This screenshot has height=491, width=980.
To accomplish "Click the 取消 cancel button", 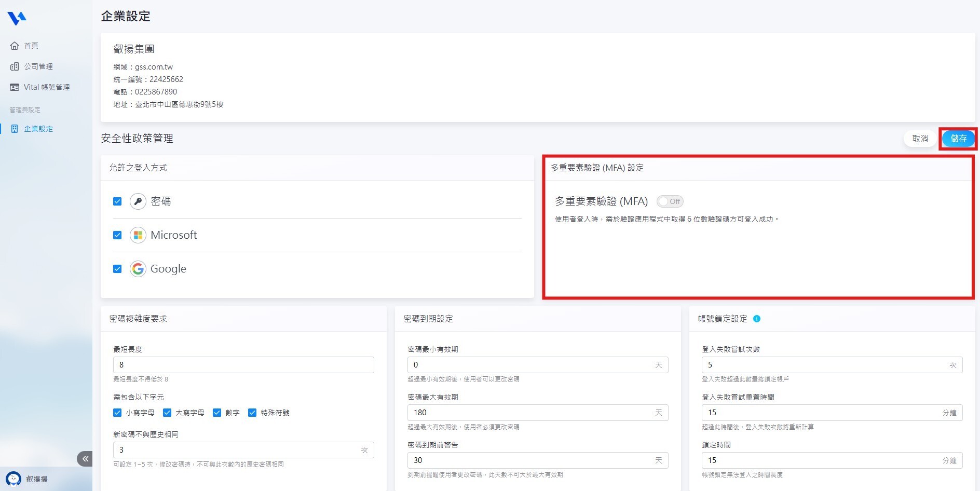I will [920, 139].
